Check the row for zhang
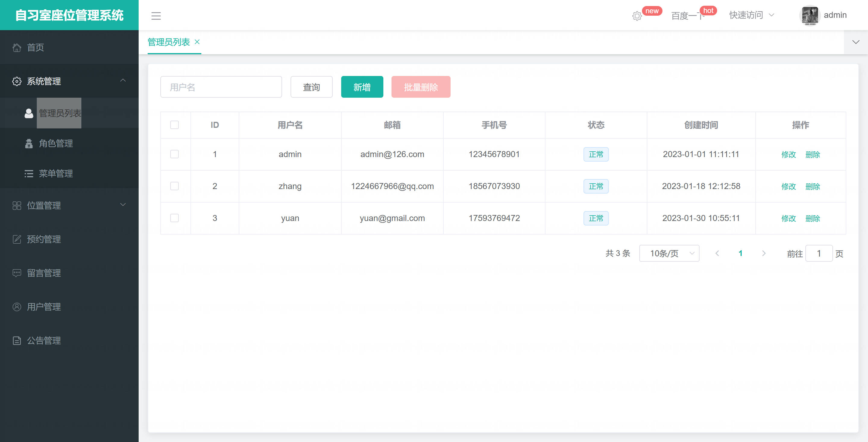 click(175, 186)
